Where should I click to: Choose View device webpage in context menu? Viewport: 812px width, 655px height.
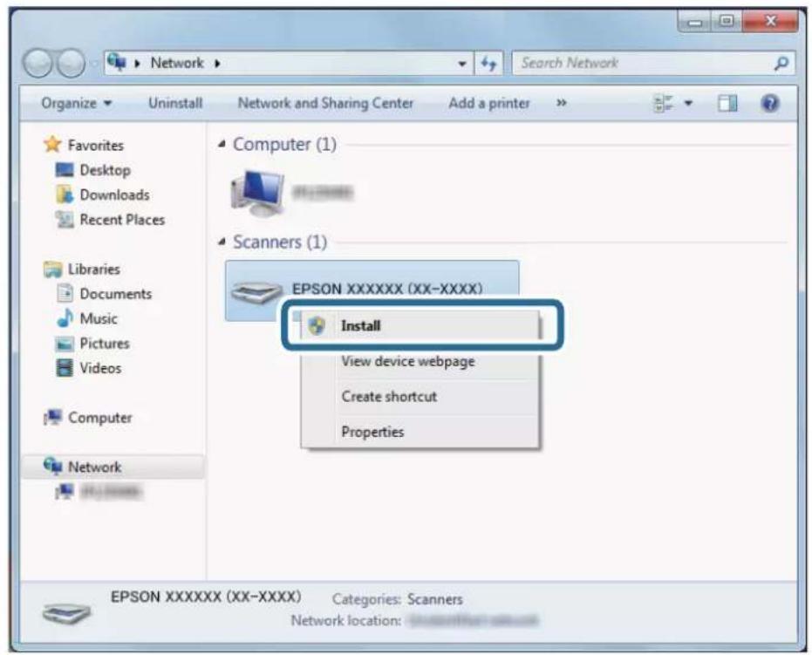407,361
